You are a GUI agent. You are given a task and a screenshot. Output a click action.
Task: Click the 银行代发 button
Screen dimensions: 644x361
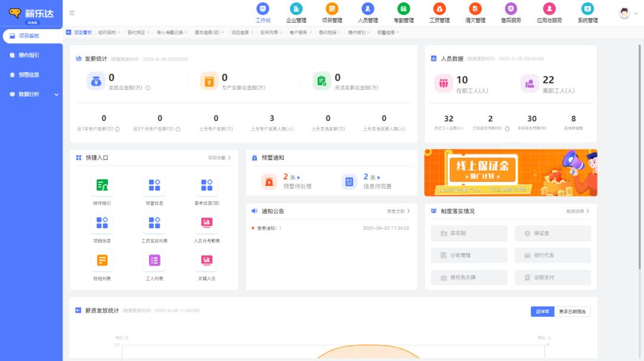click(553, 255)
